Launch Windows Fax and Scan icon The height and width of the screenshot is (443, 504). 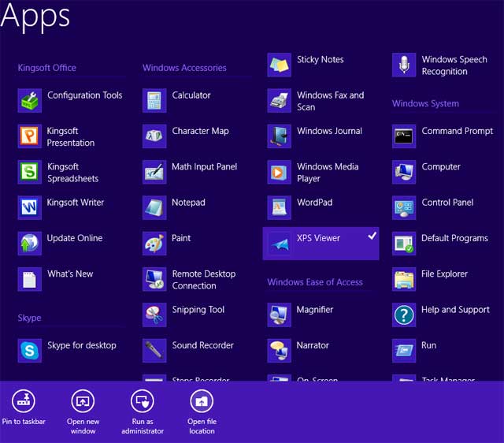point(279,100)
